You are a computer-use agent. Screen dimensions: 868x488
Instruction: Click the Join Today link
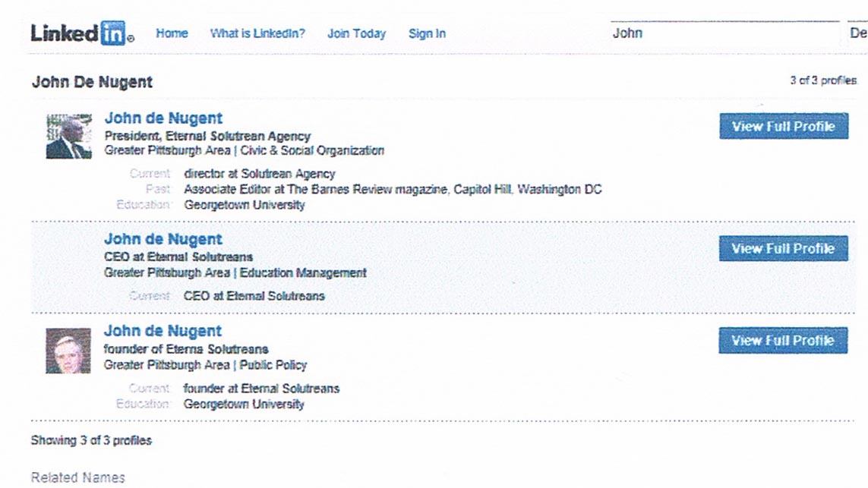(356, 33)
